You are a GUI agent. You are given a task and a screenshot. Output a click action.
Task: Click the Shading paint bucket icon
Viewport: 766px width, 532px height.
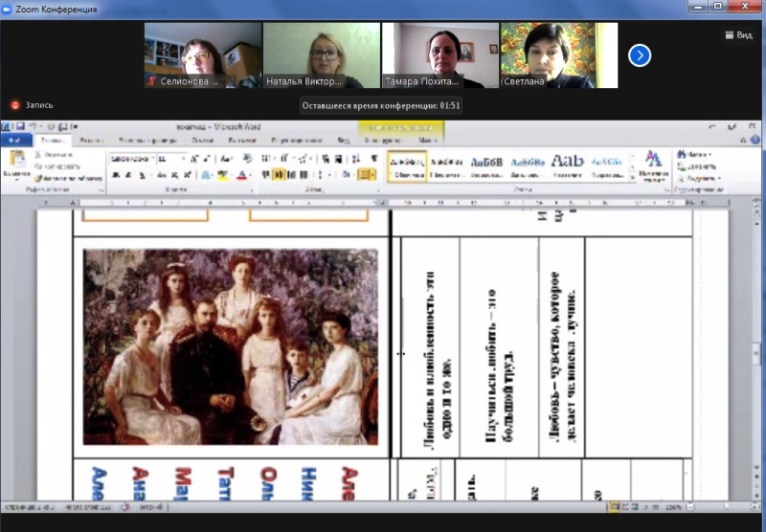[x=346, y=175]
